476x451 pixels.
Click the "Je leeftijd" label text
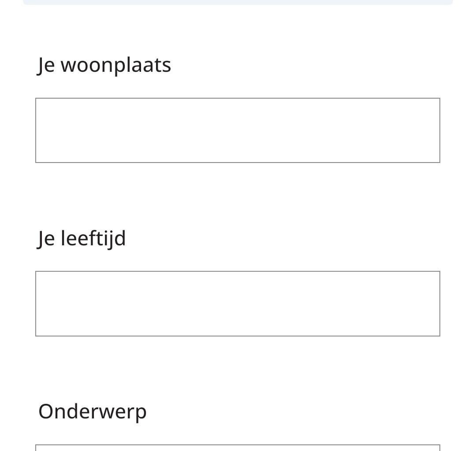[x=82, y=238]
